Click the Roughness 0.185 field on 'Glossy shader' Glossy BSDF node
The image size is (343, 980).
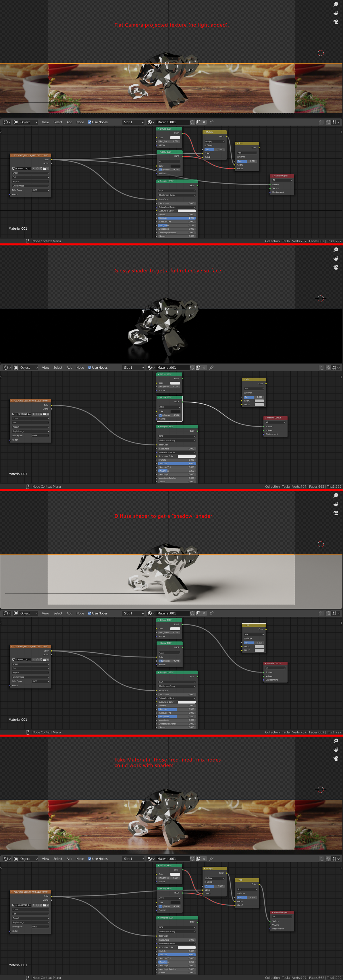pos(169,415)
